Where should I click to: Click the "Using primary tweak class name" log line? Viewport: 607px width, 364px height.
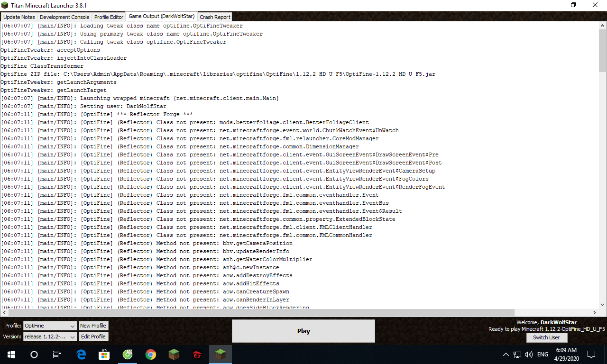[x=131, y=34]
